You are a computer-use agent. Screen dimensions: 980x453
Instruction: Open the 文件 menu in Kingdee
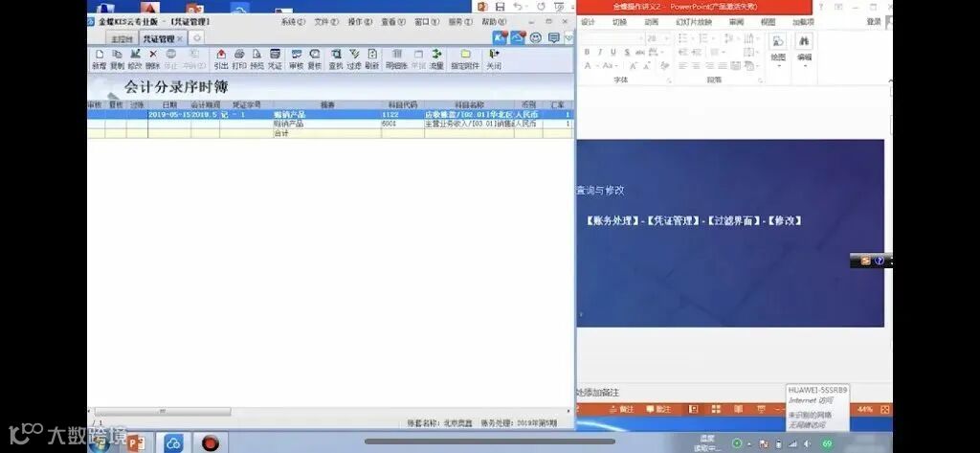point(326,22)
